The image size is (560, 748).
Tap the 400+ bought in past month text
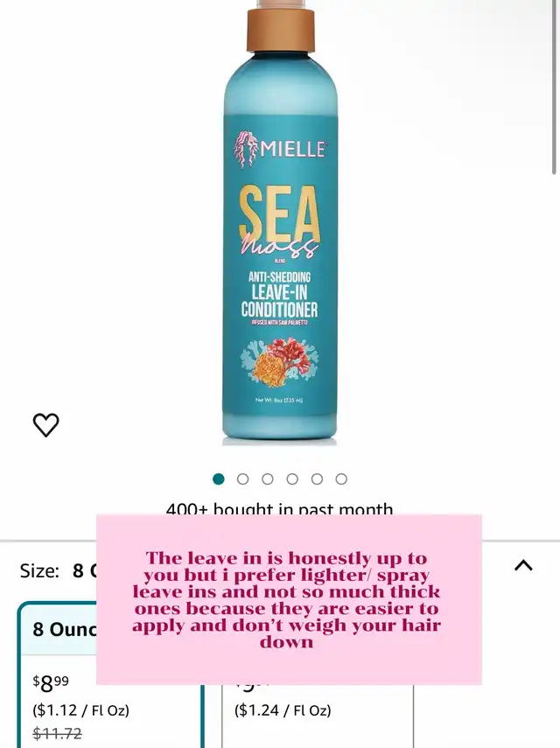(x=279, y=508)
